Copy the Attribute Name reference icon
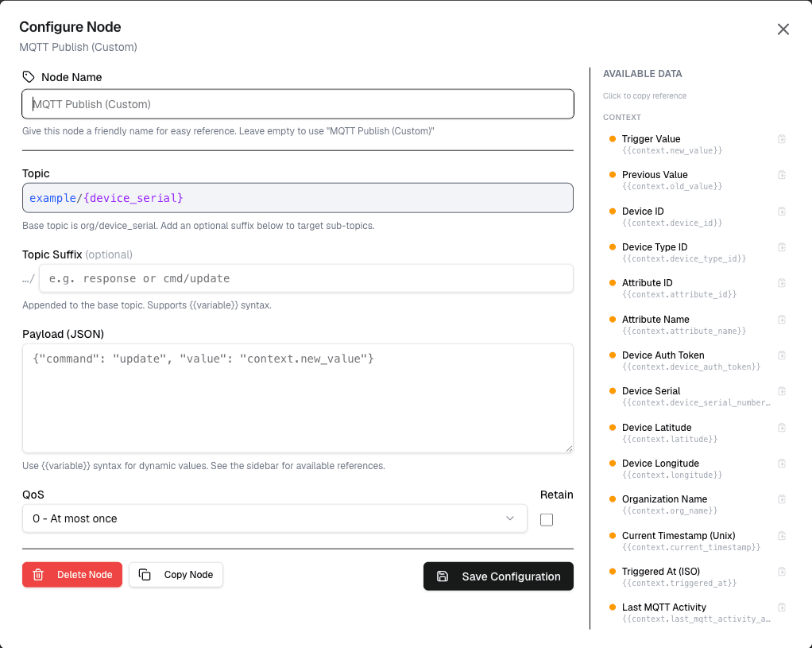This screenshot has width=812, height=648. click(x=782, y=320)
